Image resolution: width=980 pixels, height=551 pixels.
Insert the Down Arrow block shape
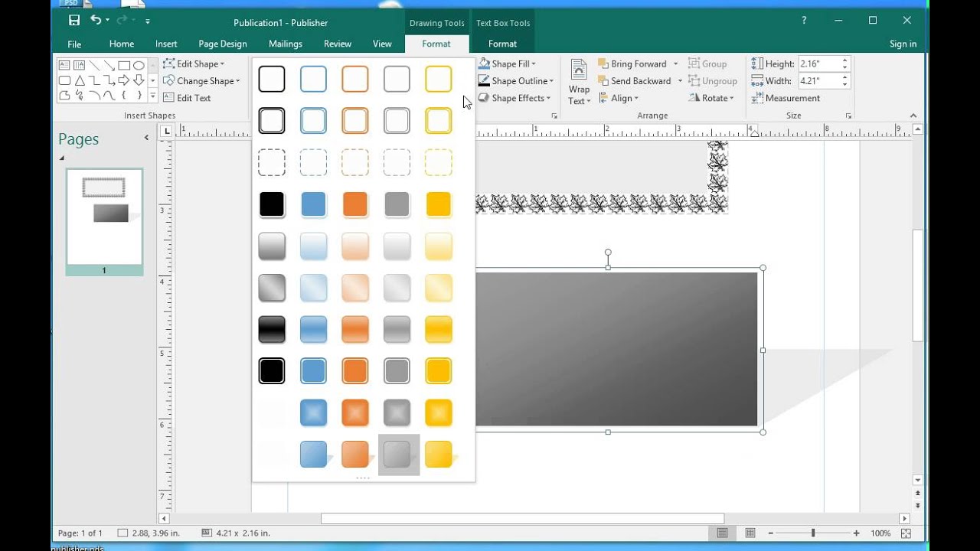click(139, 80)
